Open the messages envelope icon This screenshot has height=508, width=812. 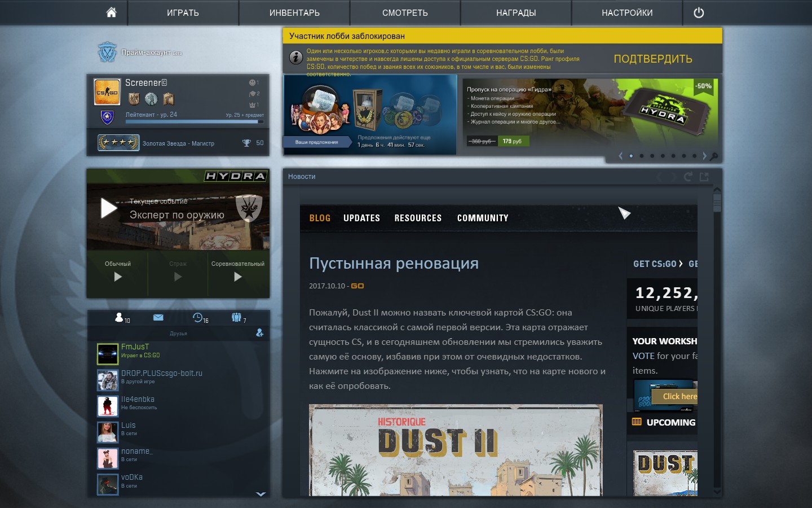point(158,317)
